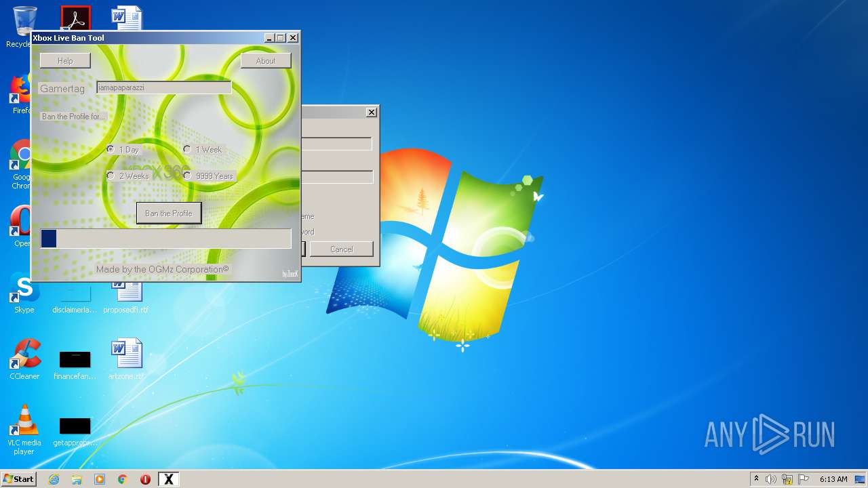868x488 pixels.
Task: Launch Chrome from the taskbar
Action: pos(123,479)
